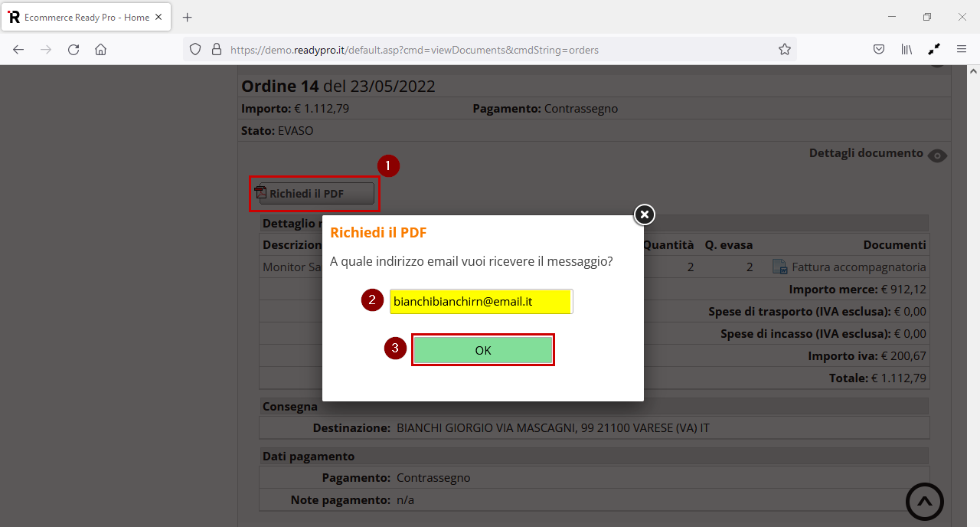Toggle the document details eye icon
This screenshot has width=980, height=527.
(937, 155)
